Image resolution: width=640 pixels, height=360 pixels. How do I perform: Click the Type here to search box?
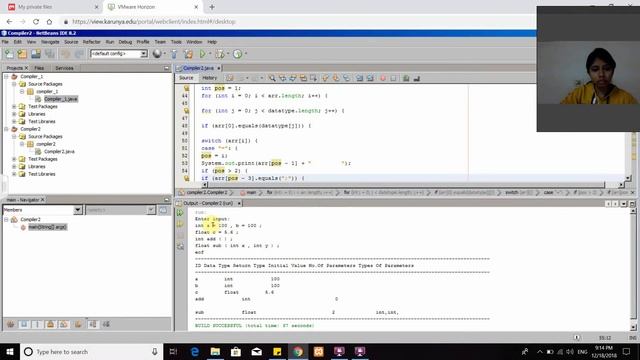tap(91, 351)
